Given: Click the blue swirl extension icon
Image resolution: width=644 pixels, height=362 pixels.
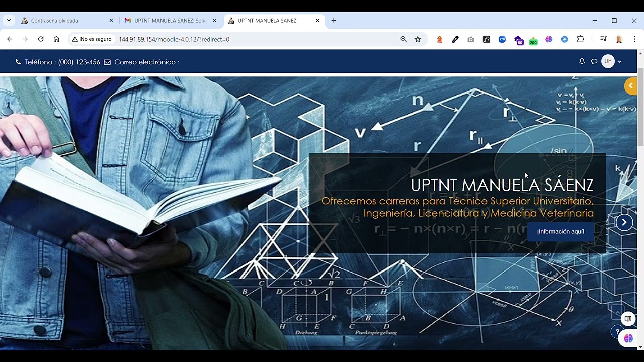Looking at the screenshot, I should (x=565, y=39).
